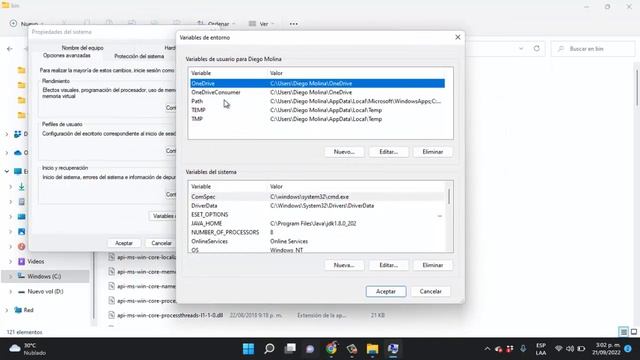
Task: Close the Variables de entorno dialog
Action: click(458, 37)
